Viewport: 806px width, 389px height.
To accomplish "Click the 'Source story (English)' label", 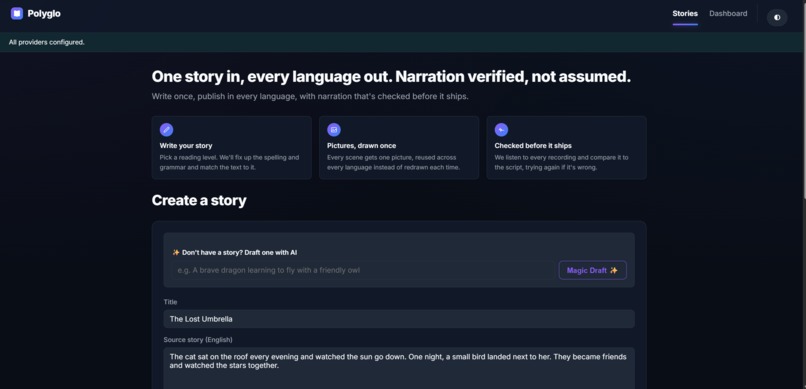I will (198, 340).
